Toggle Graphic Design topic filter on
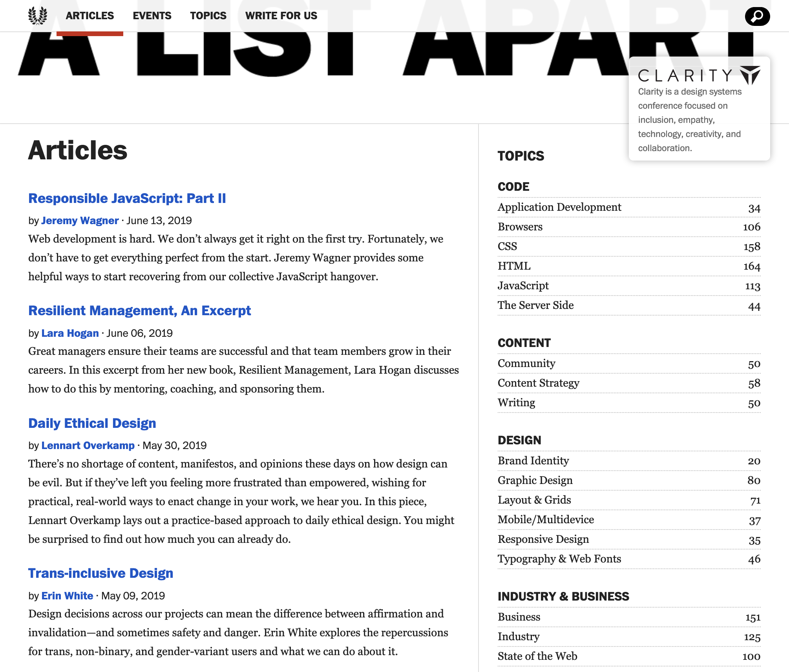Image resolution: width=789 pixels, height=672 pixels. (535, 480)
